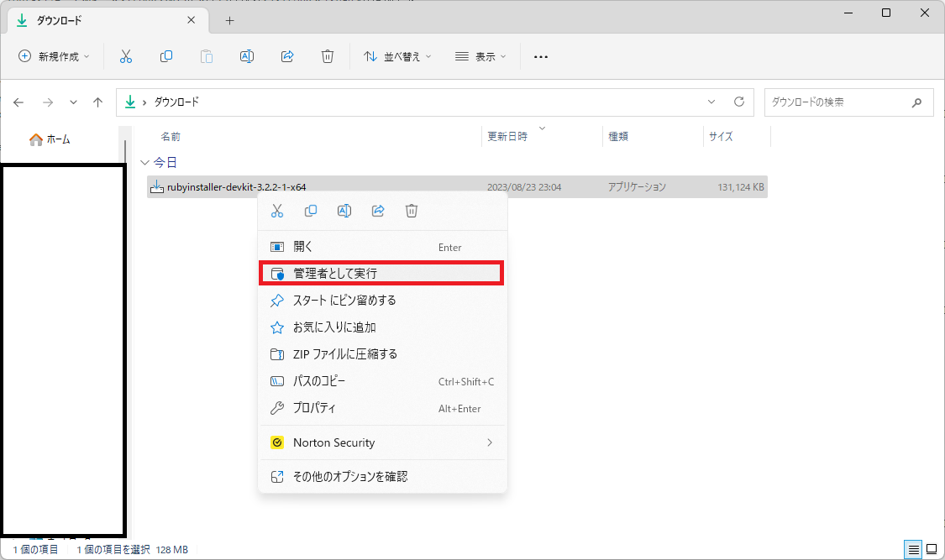Navigate up one level using the up arrow
This screenshot has height=560, width=945.
click(97, 102)
